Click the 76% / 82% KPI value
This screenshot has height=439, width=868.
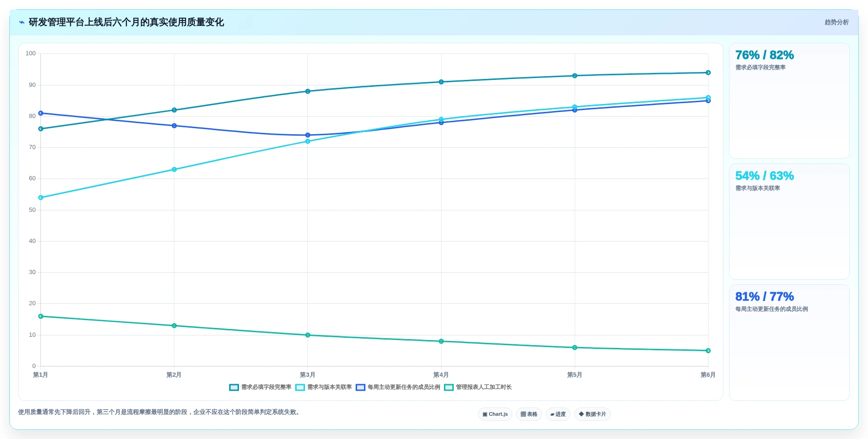coord(764,55)
